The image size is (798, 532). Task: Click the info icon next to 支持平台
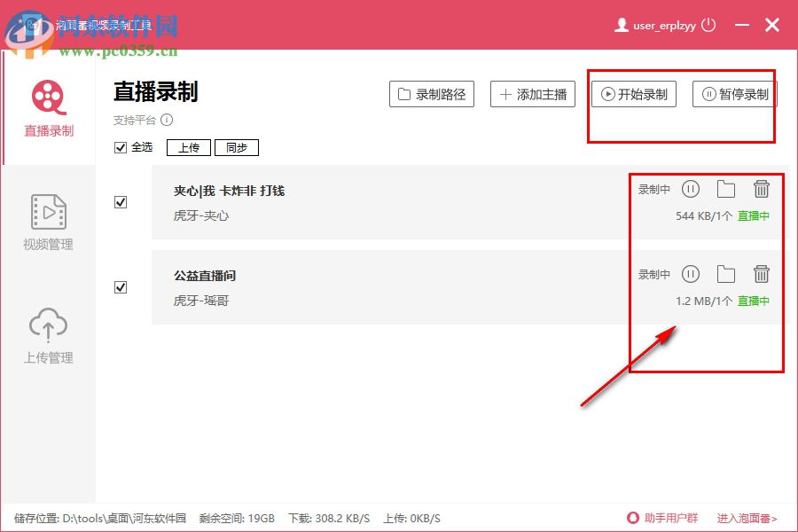167,119
